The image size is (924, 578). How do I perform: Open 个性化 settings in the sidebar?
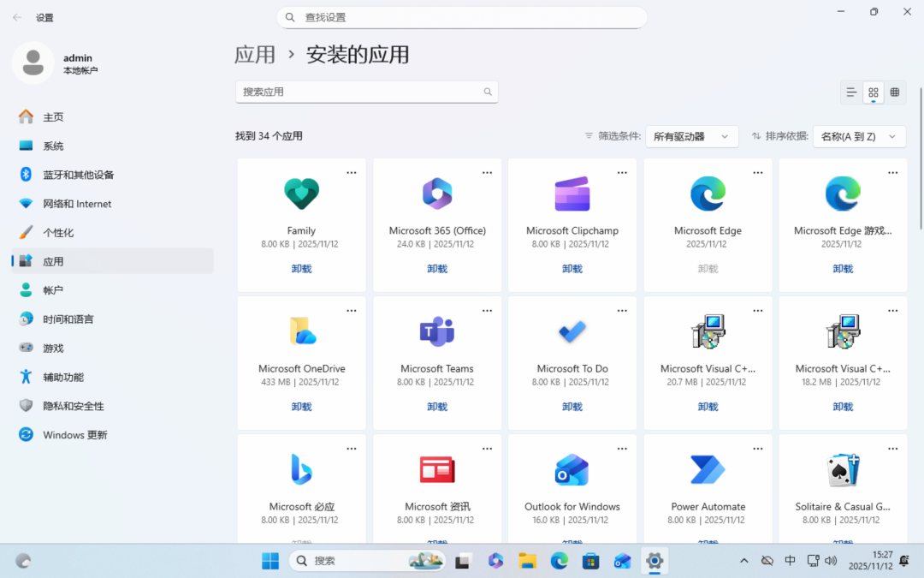[x=112, y=232]
